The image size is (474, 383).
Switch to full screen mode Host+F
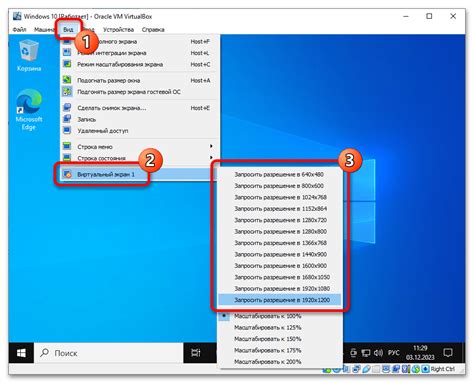click(x=138, y=41)
